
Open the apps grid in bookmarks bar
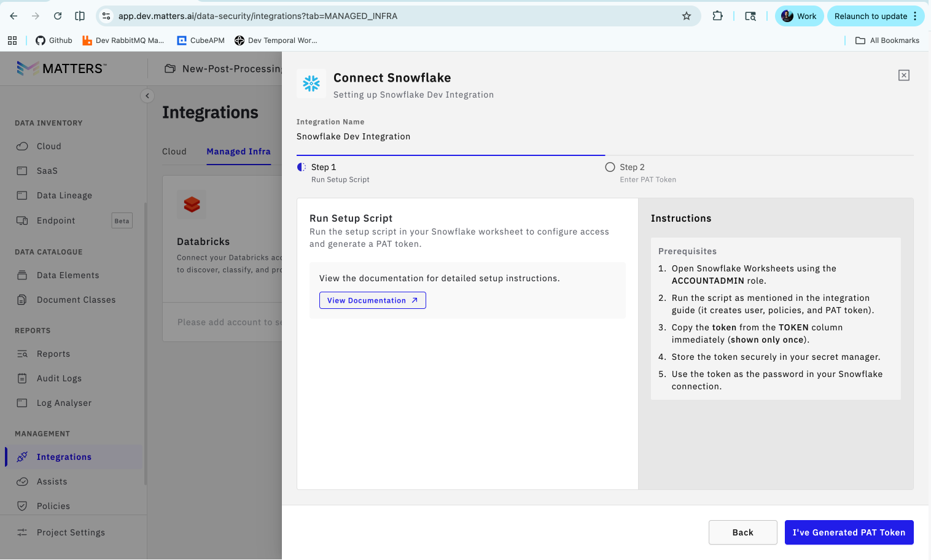tap(12, 41)
